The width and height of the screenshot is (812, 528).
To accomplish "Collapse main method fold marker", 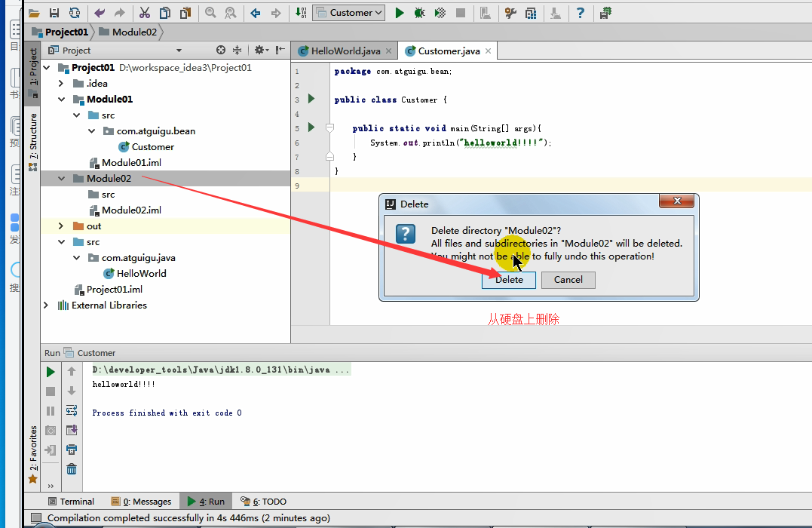I will click(330, 128).
